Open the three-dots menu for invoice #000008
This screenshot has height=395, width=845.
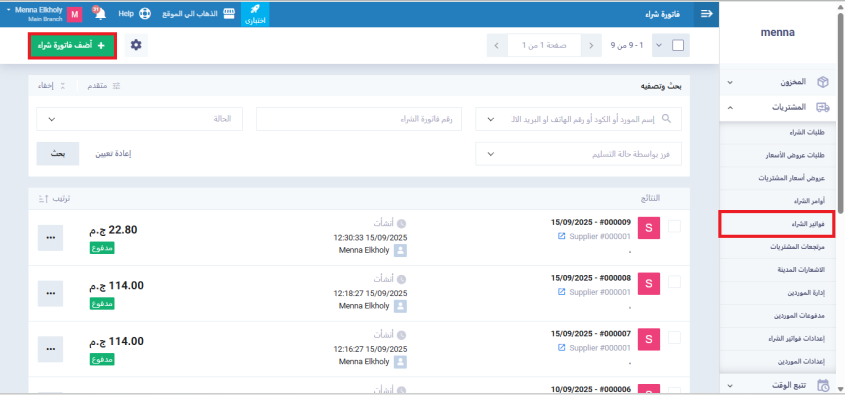51,293
